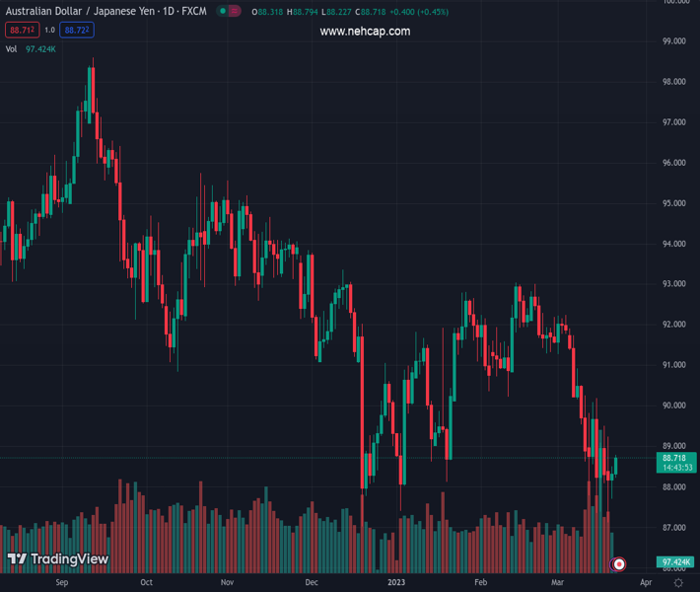Screen dimensions: 700x592
Task: Click the Sep label on time axis
Action: [x=62, y=583]
